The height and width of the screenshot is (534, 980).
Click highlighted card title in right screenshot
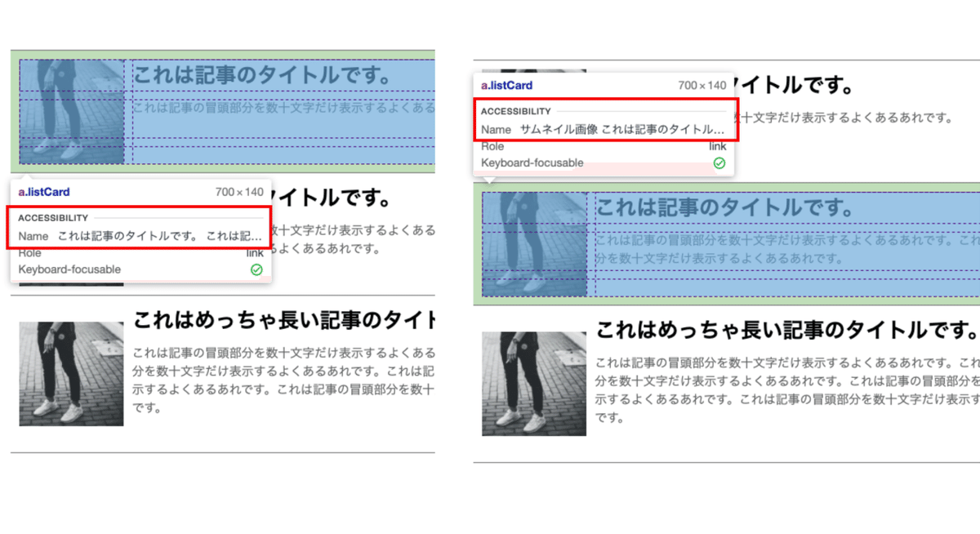[725, 207]
